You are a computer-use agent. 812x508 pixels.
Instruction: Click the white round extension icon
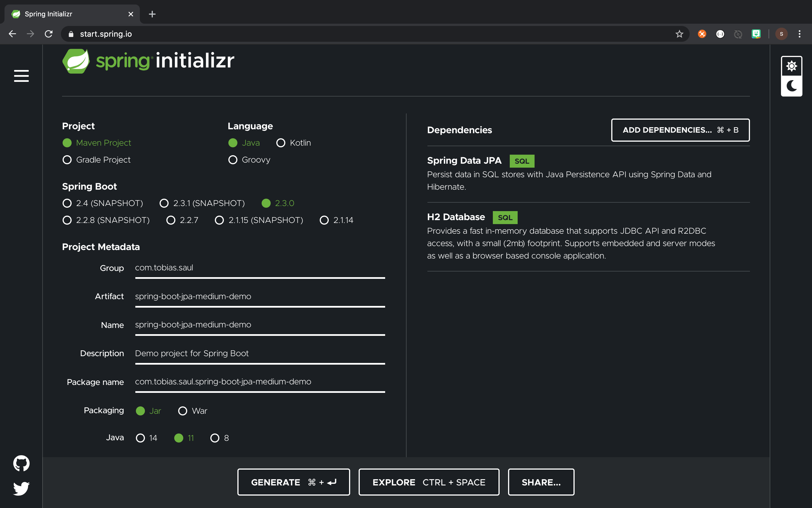coord(720,34)
